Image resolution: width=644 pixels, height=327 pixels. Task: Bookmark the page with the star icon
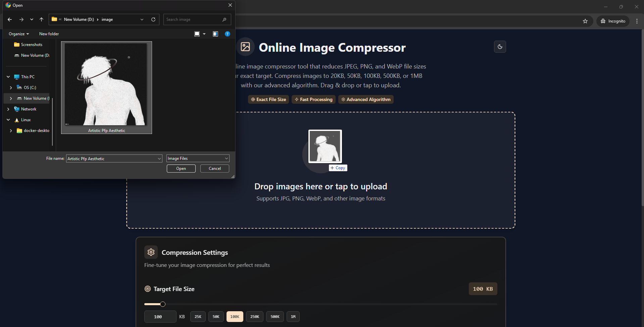click(586, 21)
